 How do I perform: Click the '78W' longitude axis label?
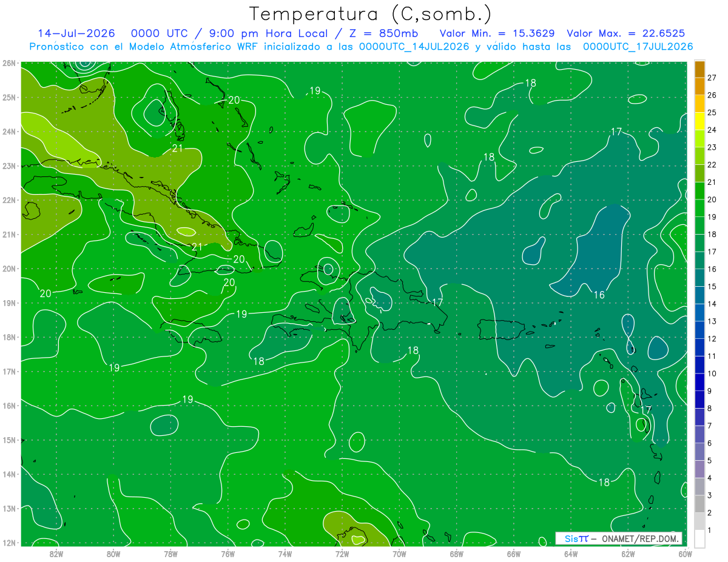[170, 554]
